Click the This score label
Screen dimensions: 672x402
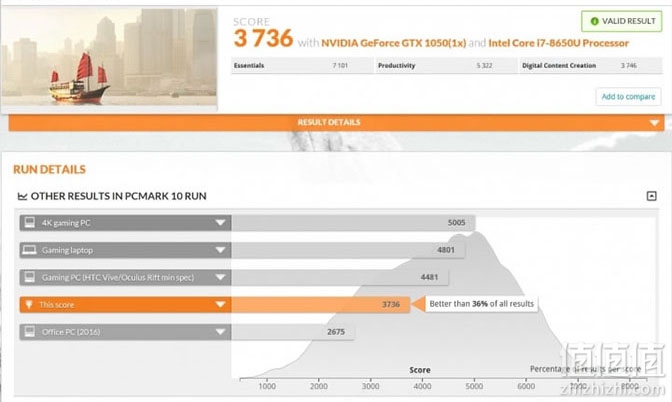tap(57, 305)
